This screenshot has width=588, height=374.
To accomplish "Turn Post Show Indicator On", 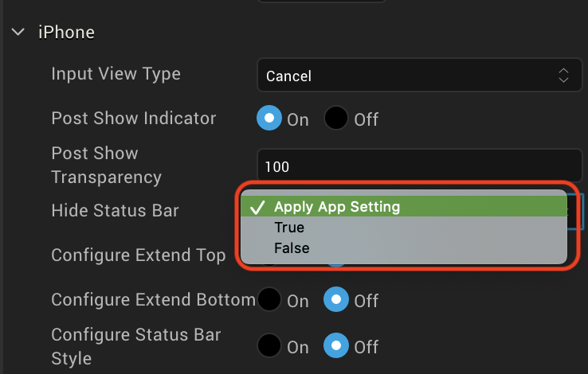I will pos(269,118).
